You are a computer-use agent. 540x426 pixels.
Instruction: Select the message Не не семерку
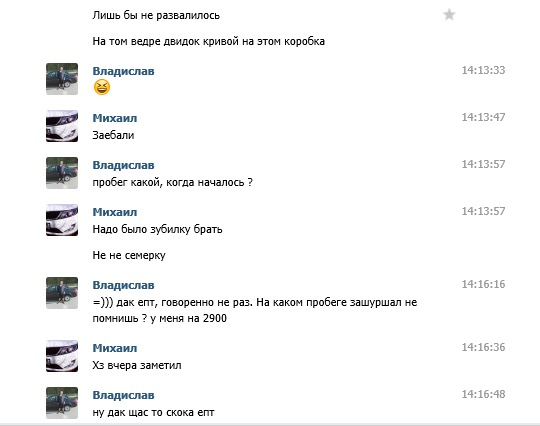pos(129,256)
